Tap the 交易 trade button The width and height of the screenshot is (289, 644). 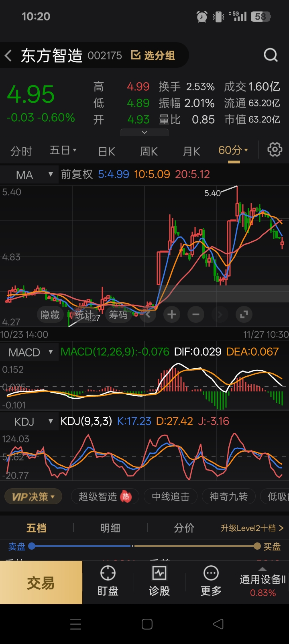point(41,583)
